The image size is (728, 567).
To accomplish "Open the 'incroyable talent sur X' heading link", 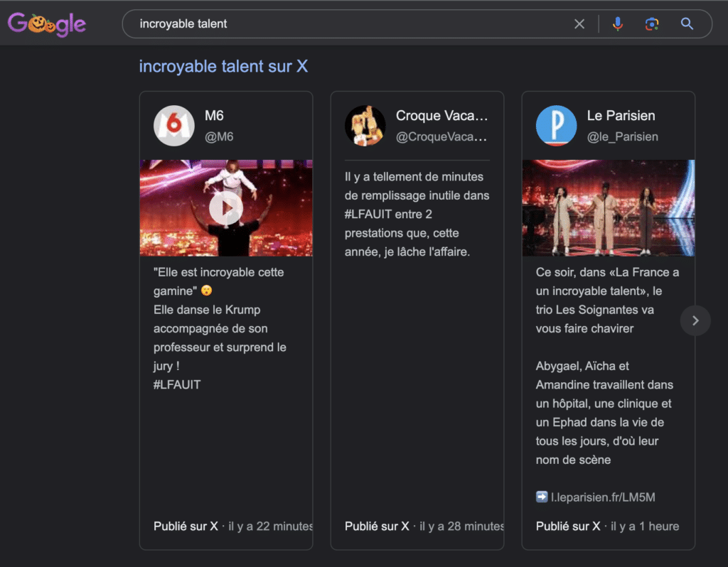I will coord(223,66).
